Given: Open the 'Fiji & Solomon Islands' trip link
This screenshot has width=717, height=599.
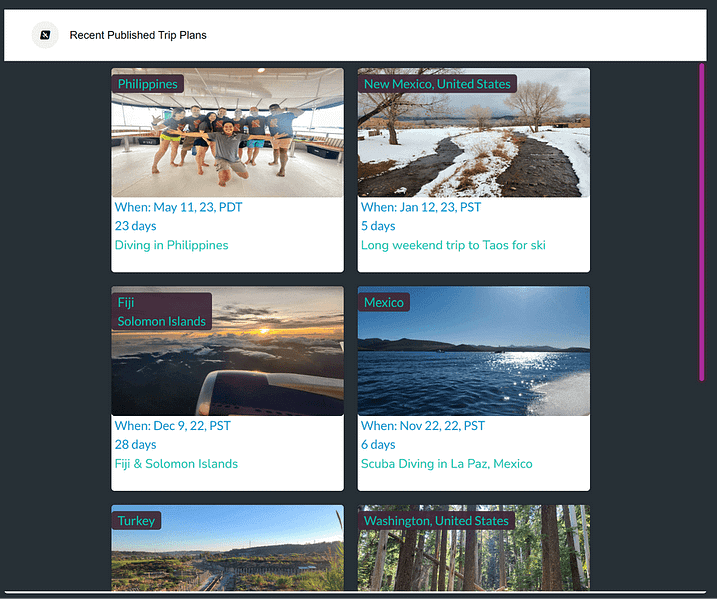Looking at the screenshot, I should point(176,464).
